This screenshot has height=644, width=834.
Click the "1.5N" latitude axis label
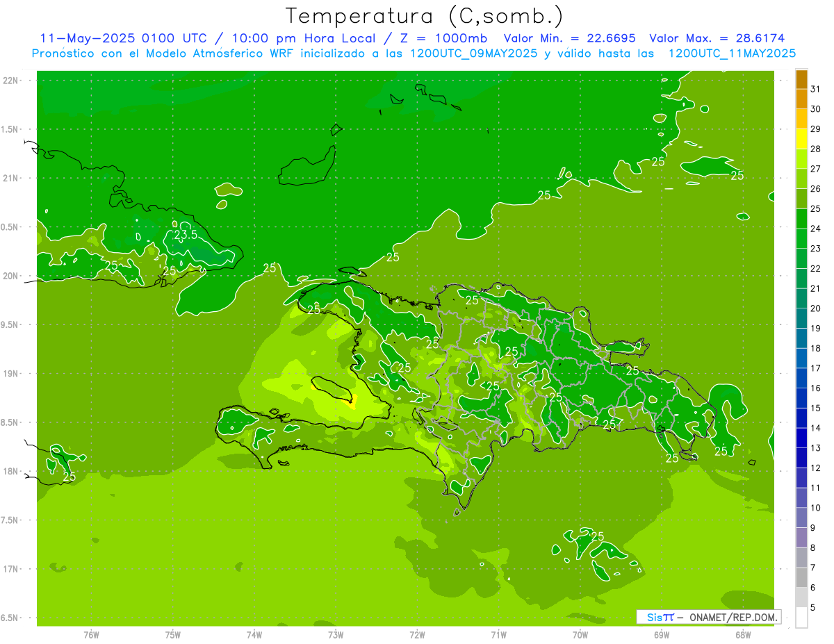10,130
